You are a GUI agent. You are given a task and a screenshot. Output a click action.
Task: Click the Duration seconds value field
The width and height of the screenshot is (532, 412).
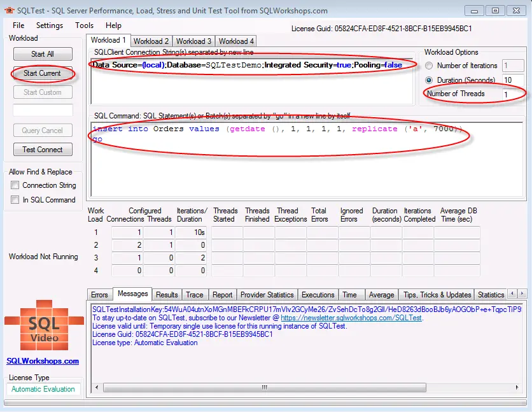pyautogui.click(x=513, y=80)
